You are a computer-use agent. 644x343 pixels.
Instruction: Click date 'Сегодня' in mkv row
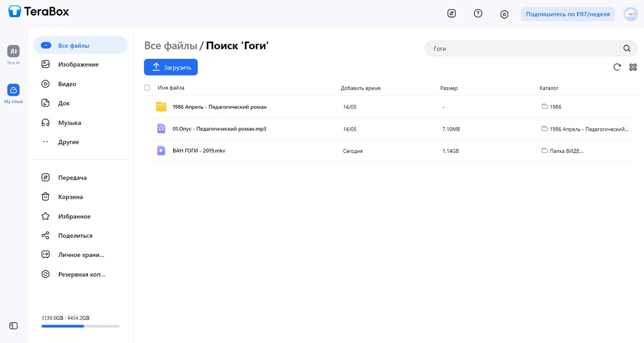coord(353,151)
